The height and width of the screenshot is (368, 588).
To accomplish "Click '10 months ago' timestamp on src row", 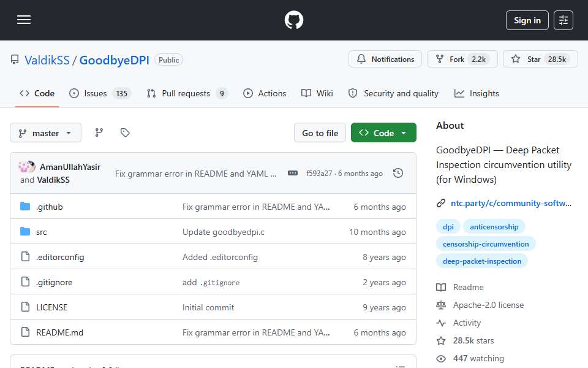I will (378, 232).
